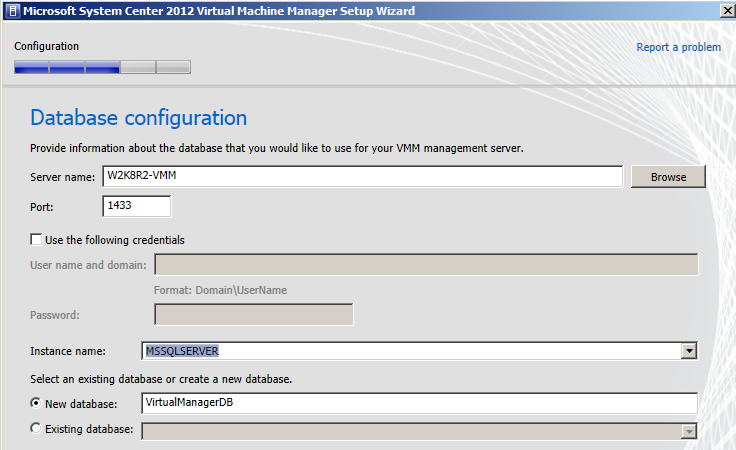This screenshot has width=736, height=450.
Task: Select the Existing database radio button
Action: coord(36,428)
